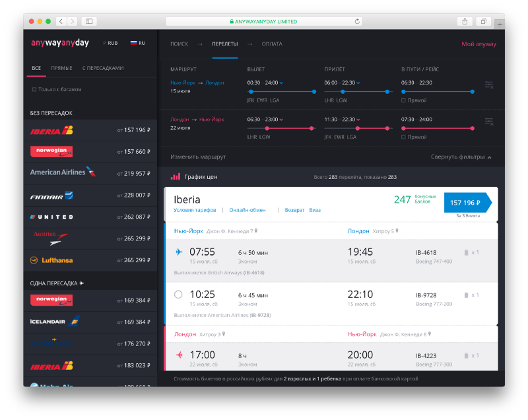Click the Safari forward navigation arrow
This screenshot has width=528, height=420.
73,21
